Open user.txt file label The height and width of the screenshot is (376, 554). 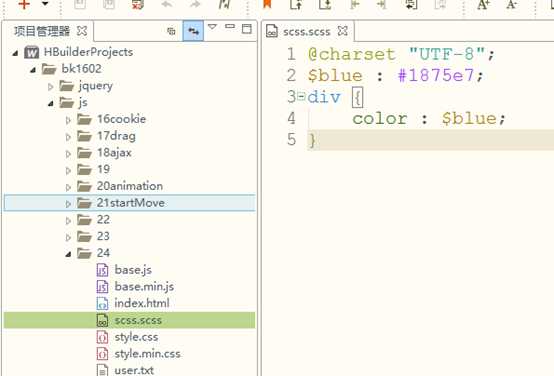pos(134,370)
